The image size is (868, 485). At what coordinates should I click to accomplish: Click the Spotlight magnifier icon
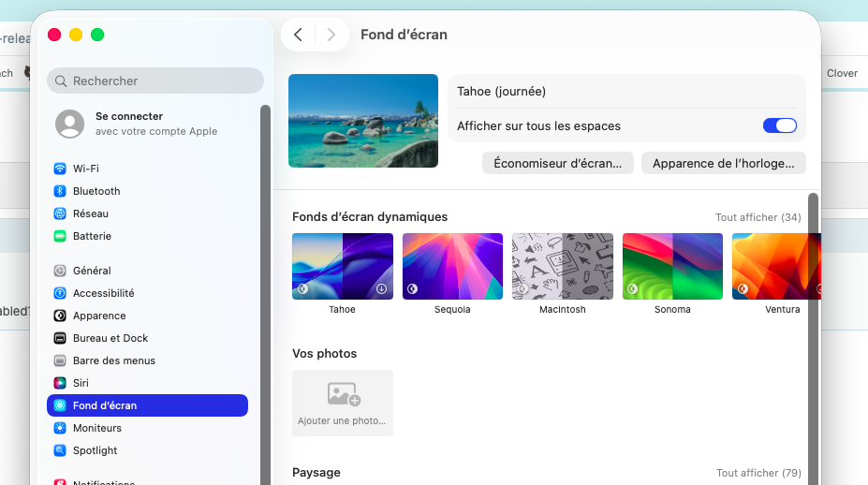click(x=60, y=450)
